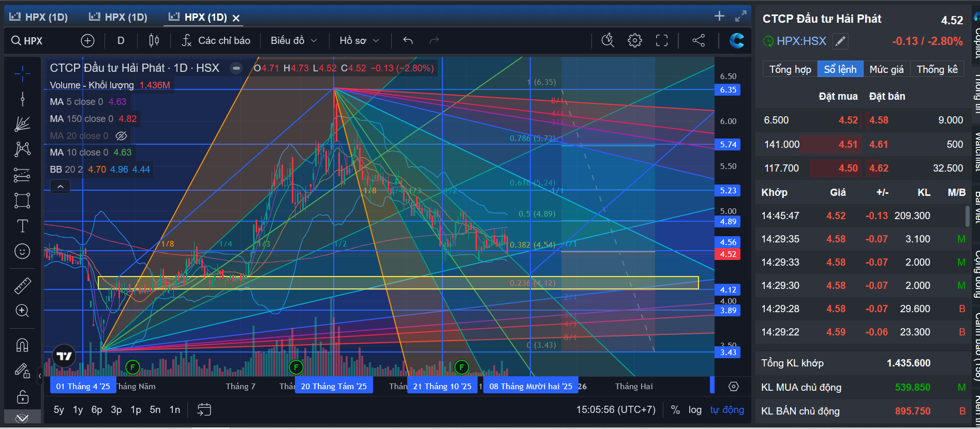
Task: Select the Sổ lệnh tab
Action: pos(840,69)
